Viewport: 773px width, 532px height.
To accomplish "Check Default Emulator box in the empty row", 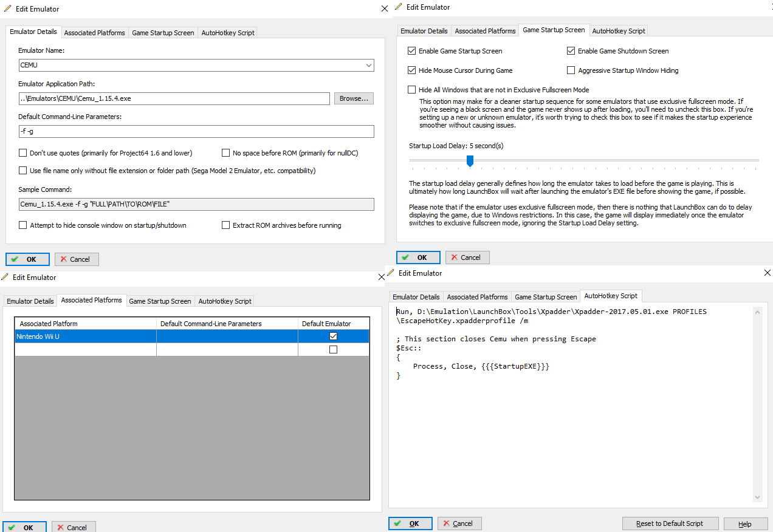I will click(333, 350).
